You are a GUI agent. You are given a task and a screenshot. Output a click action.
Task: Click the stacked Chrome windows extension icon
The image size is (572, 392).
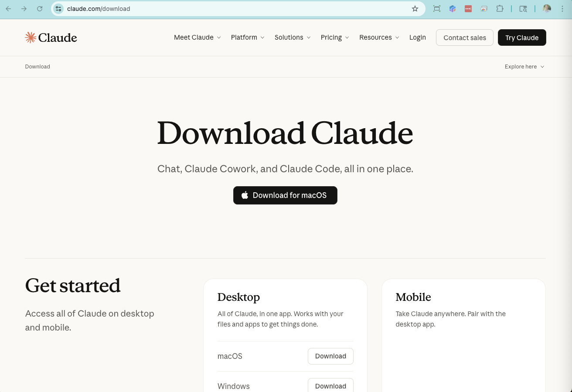[484, 9]
